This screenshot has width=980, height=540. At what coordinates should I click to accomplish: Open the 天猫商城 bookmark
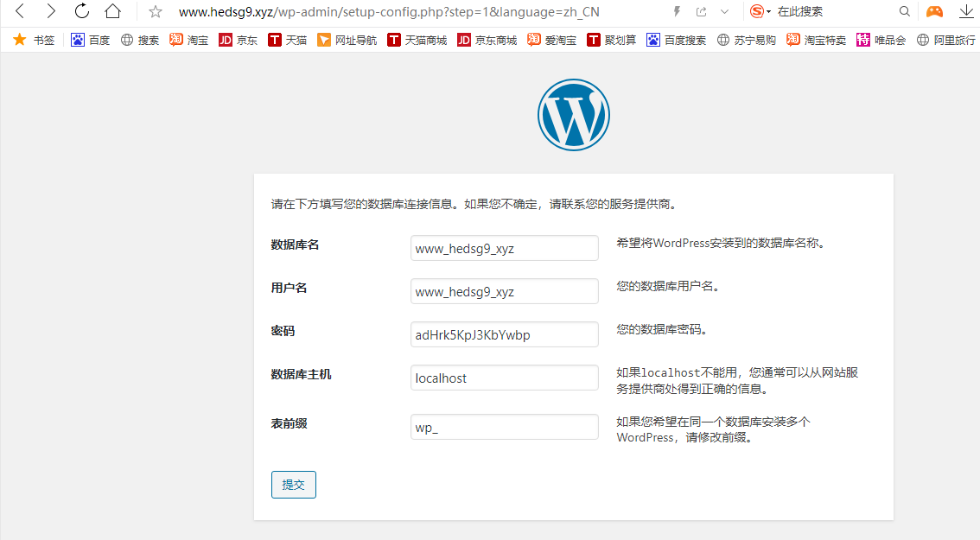[417, 40]
